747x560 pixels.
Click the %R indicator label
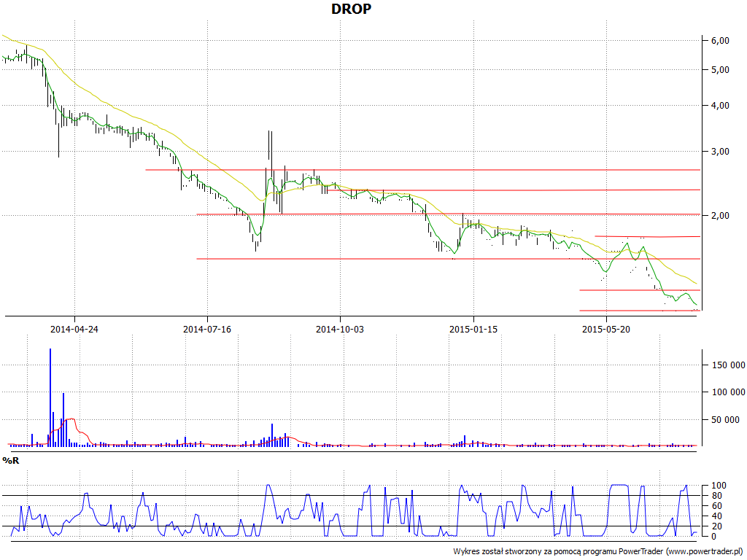pos(11,461)
